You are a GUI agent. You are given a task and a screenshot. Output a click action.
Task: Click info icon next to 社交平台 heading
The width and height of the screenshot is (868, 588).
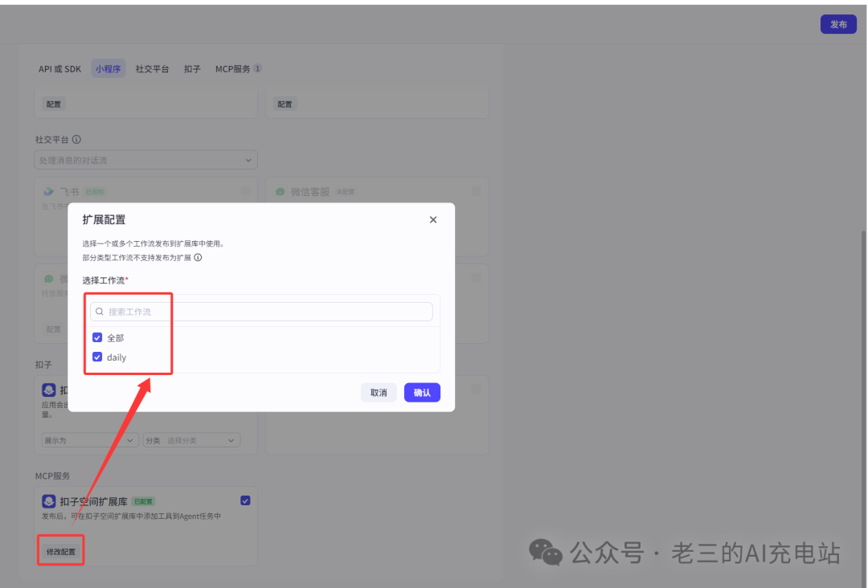tap(77, 140)
